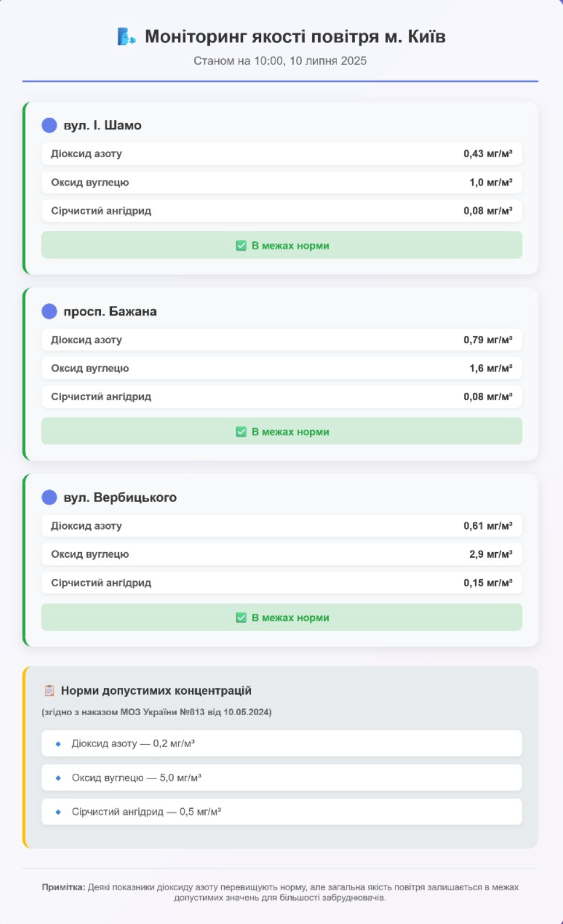Click green checkmark in вул. І. Шамо status
Image resolution: width=563 pixels, height=924 pixels.
[241, 246]
